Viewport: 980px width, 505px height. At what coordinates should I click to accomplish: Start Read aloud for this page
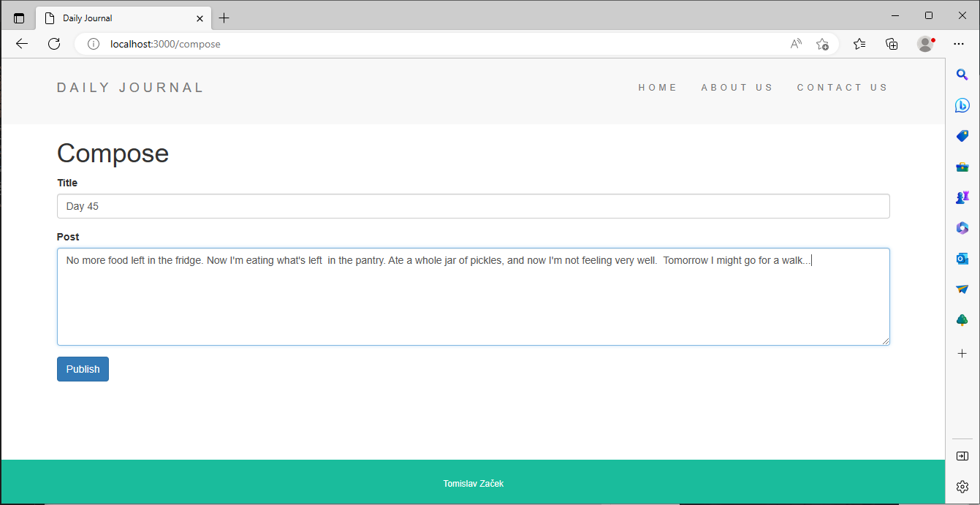(795, 44)
